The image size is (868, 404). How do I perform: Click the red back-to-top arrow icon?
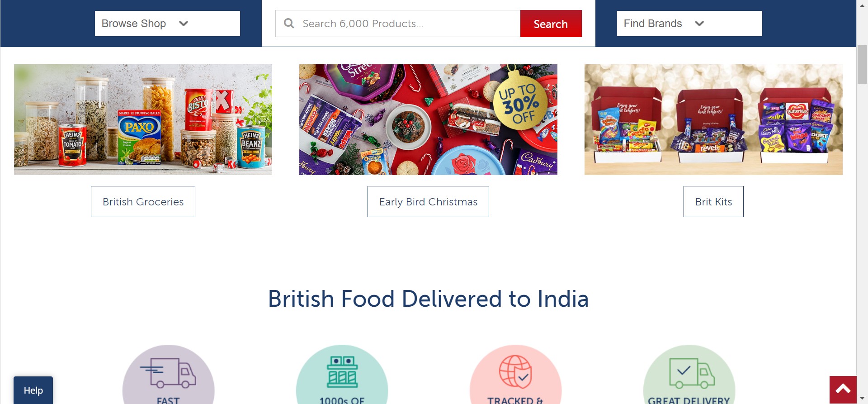click(x=843, y=390)
